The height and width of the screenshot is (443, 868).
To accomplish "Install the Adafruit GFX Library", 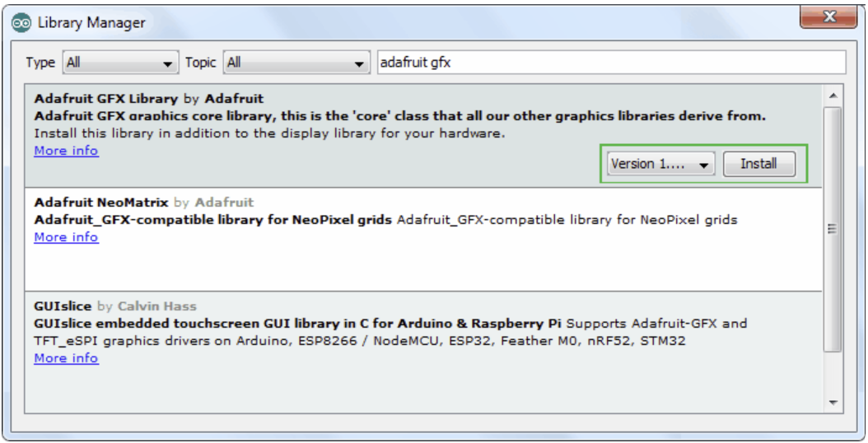I will click(x=759, y=164).
